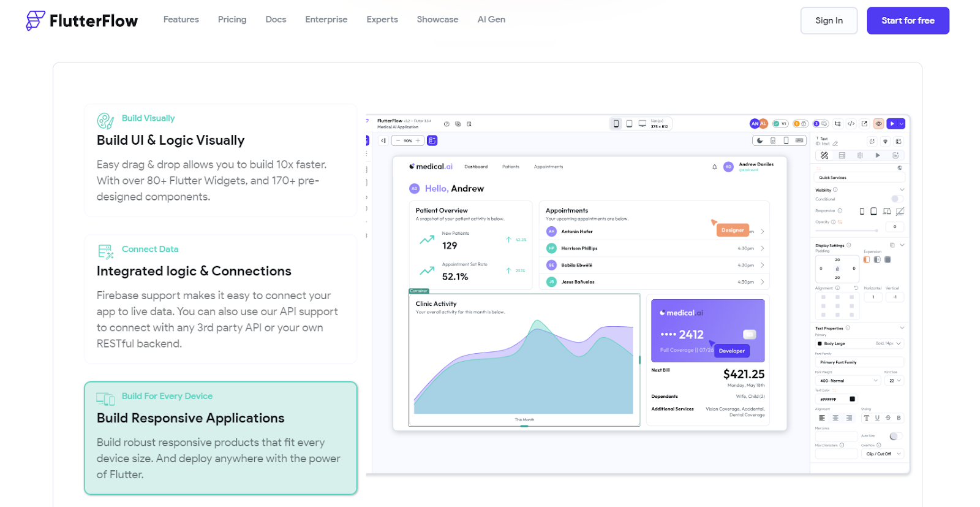Open the Body Large text style dropdown
The image size is (980, 507).
point(859,343)
